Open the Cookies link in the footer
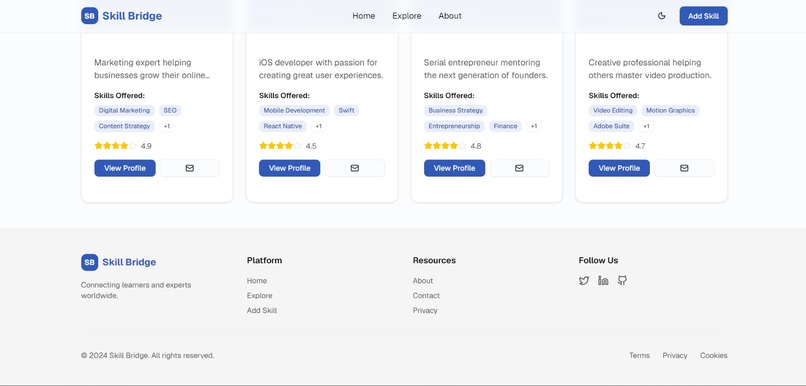 tap(713, 355)
